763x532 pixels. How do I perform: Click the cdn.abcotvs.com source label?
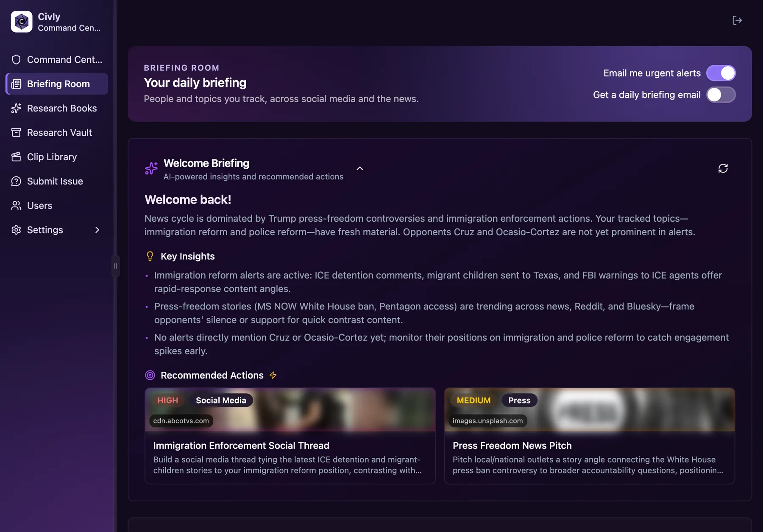point(181,421)
